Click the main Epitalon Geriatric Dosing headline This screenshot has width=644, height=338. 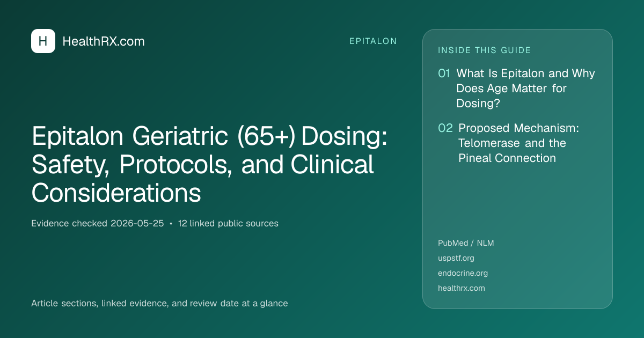tap(209, 164)
